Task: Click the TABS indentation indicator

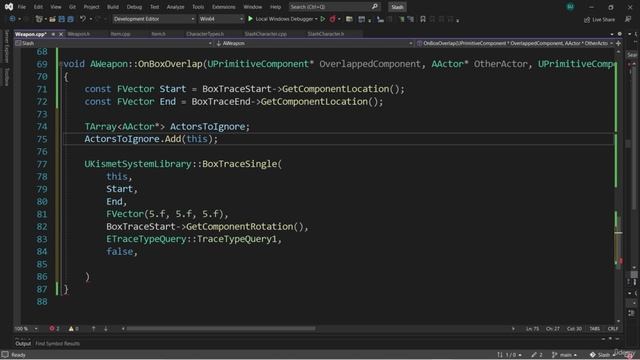Action: (595, 329)
